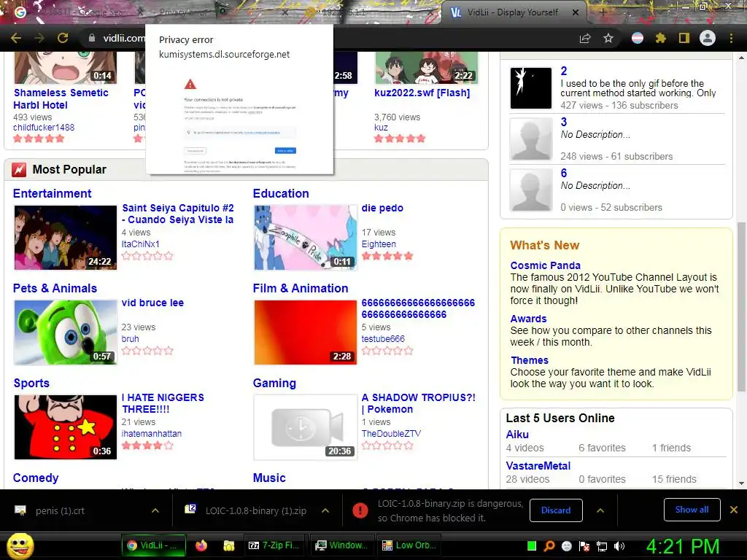Click the red blocked-download warning icon
The height and width of the screenshot is (560, 747).
coord(360,510)
